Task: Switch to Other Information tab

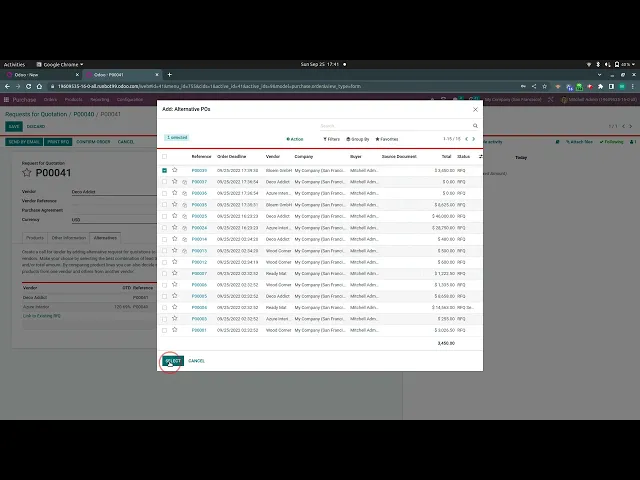Action: (x=69, y=238)
